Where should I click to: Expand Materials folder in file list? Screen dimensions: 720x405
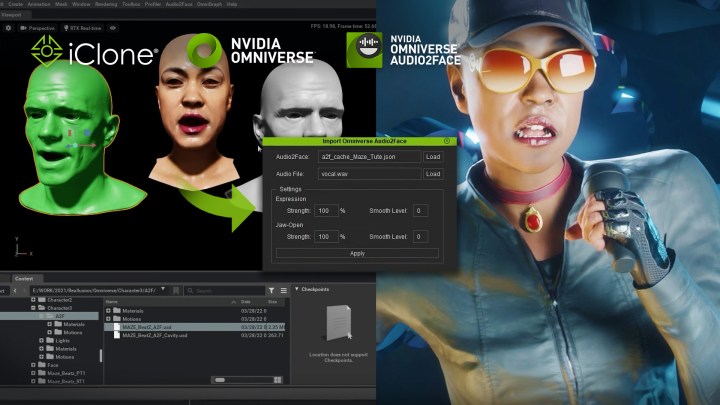point(108,311)
